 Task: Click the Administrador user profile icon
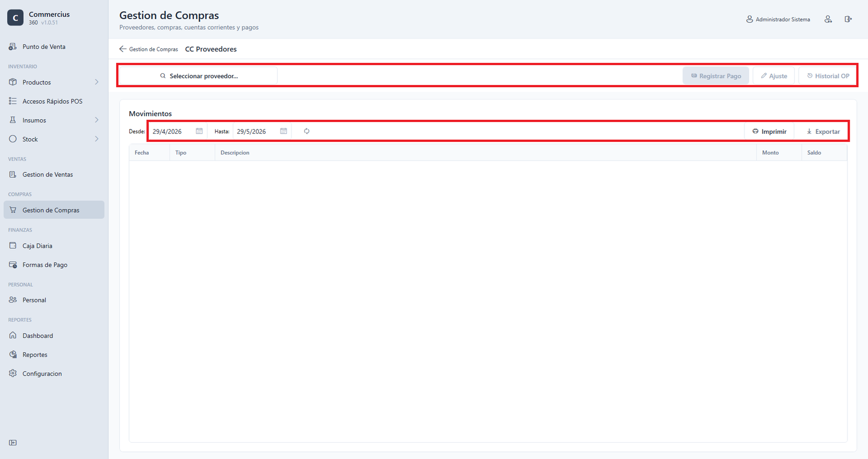coord(749,19)
